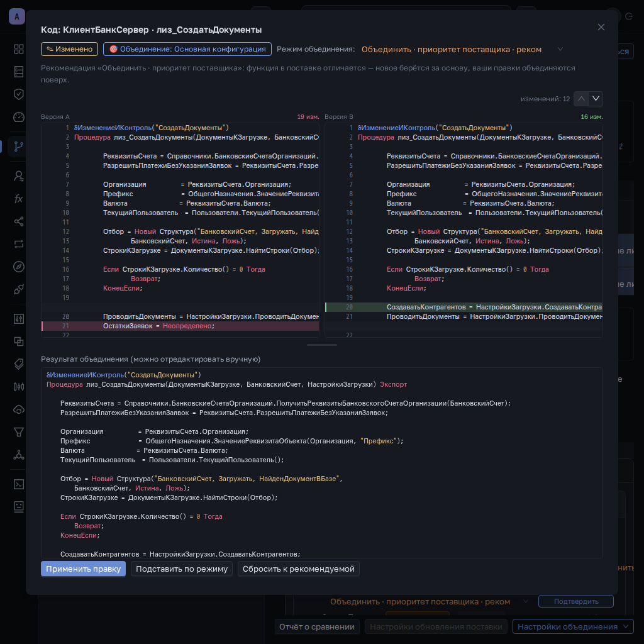This screenshot has height=644, width=644.
Task: Open Отчёт о сравнении report button
Action: (x=317, y=627)
